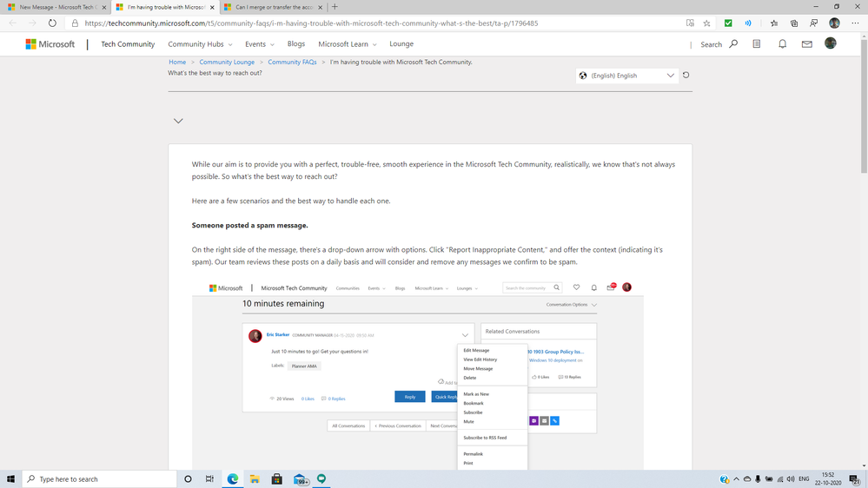Open Blogs in navigation

tap(296, 43)
